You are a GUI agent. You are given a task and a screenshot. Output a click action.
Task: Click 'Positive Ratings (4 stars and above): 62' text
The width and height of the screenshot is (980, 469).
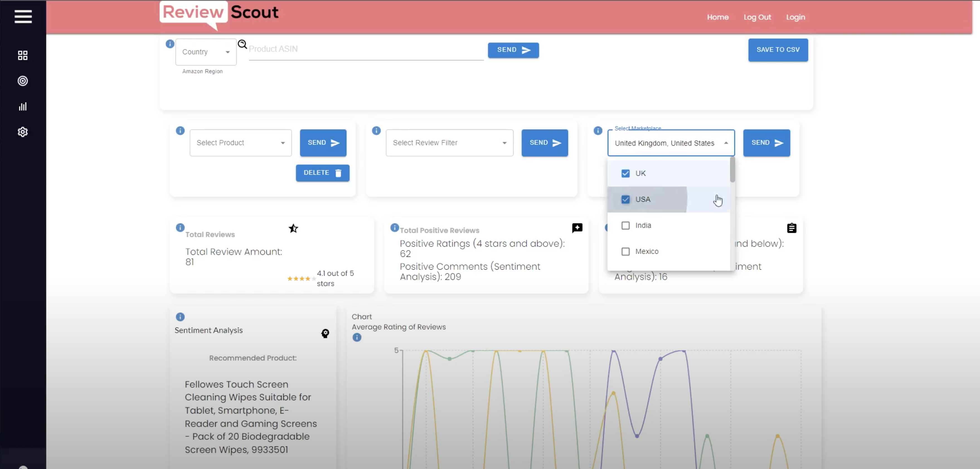(482, 248)
